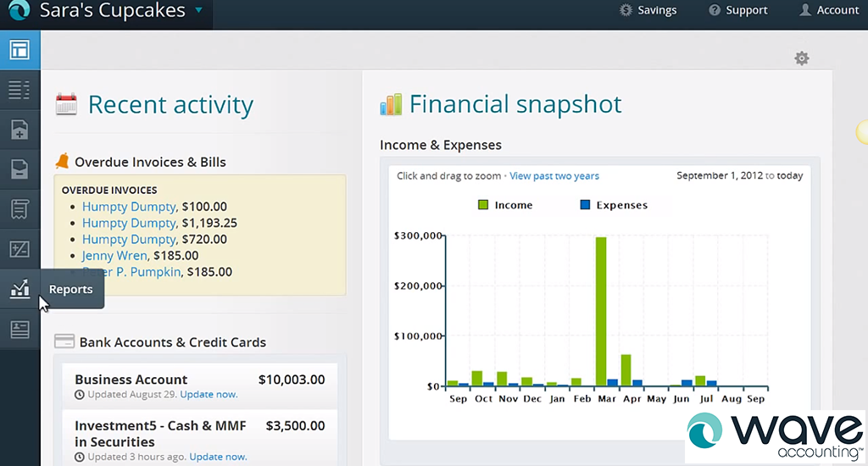
Task: Click the tall March income bar
Action: [601, 312]
